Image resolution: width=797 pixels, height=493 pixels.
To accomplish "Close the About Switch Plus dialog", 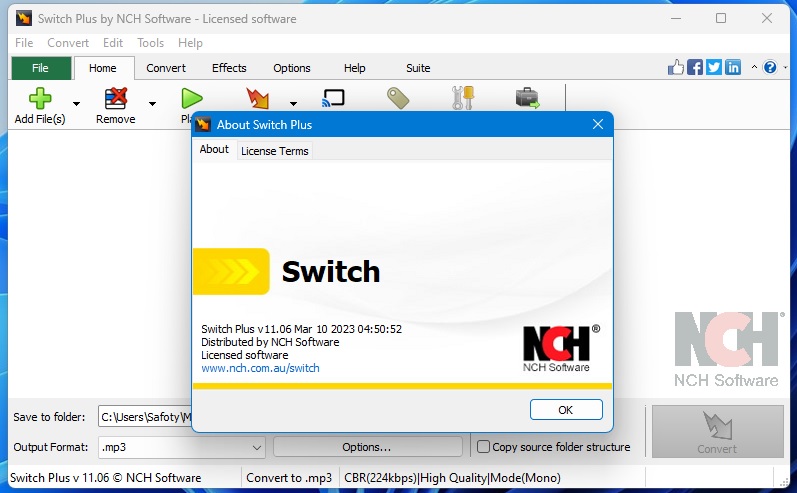I will (598, 124).
